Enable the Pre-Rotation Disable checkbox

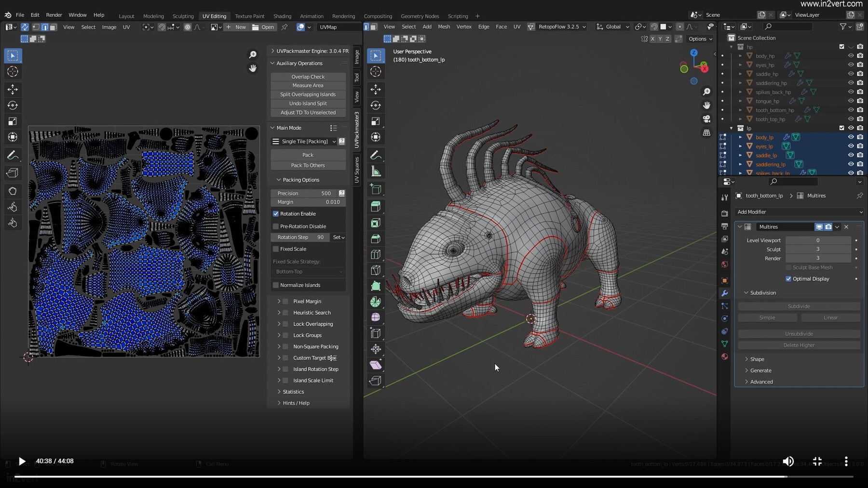tap(276, 226)
